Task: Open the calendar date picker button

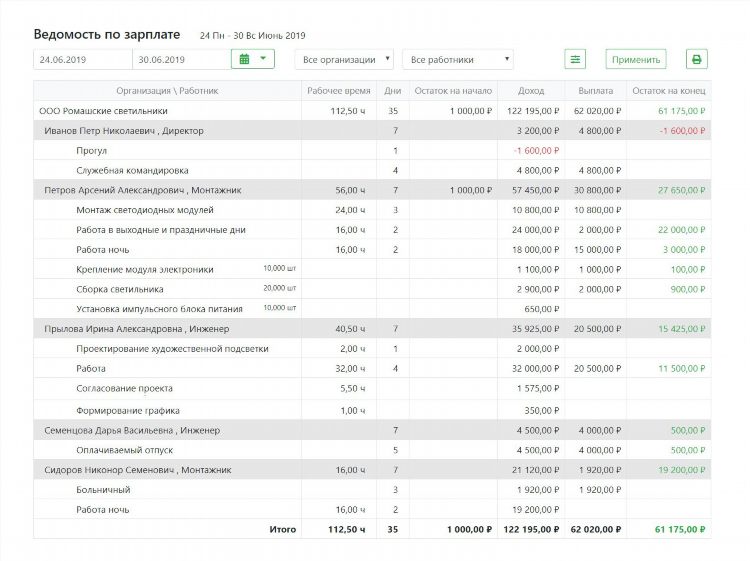Action: 253,59
